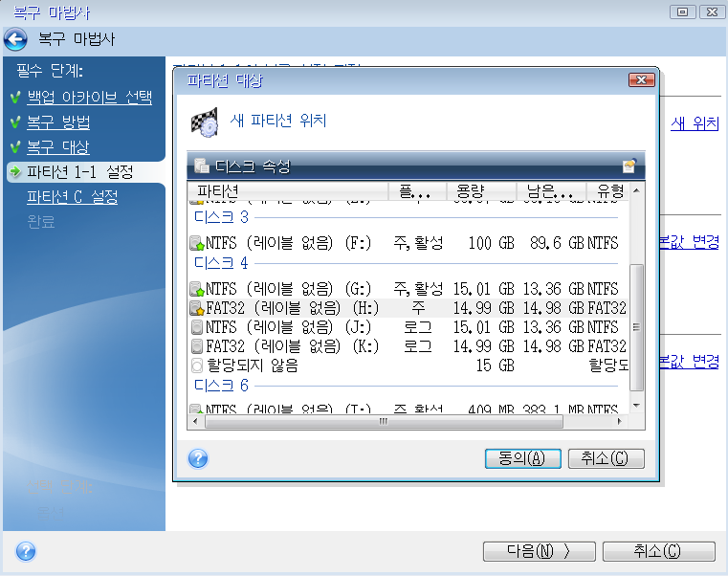
Task: Open the 백업 아카이브 선택 step
Action: pos(88,97)
